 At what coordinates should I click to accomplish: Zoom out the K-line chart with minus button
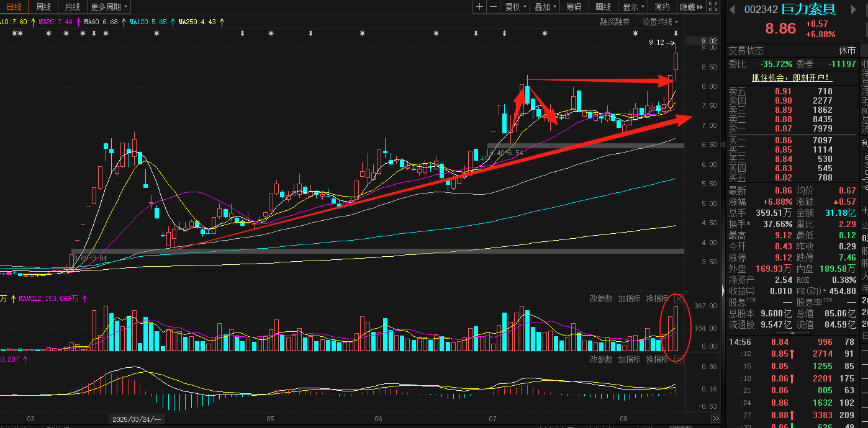point(493,7)
